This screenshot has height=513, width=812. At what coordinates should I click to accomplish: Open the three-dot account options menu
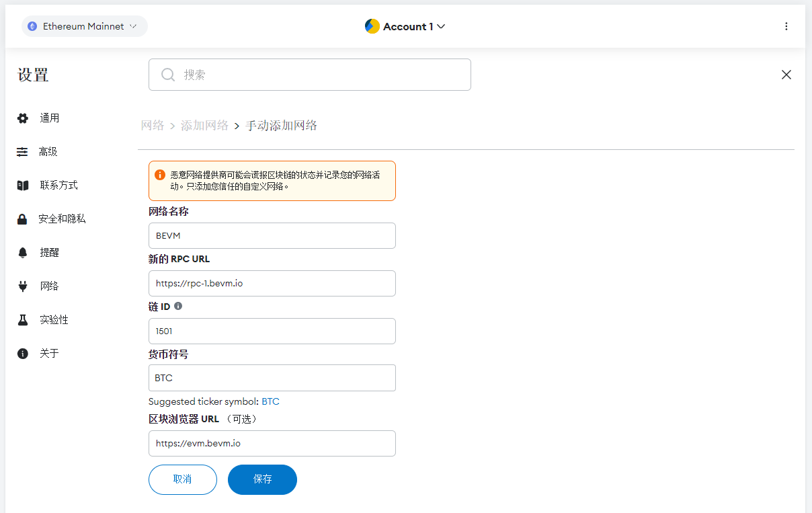786,26
